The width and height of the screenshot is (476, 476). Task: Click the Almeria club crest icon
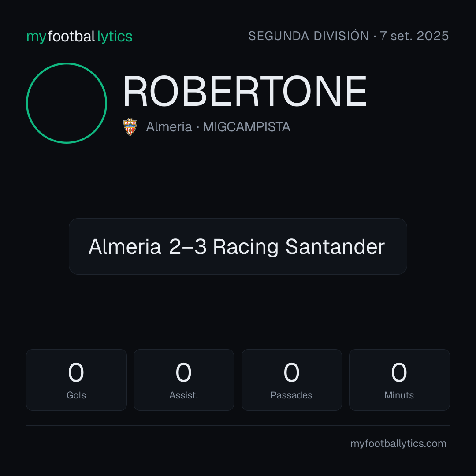click(x=130, y=127)
